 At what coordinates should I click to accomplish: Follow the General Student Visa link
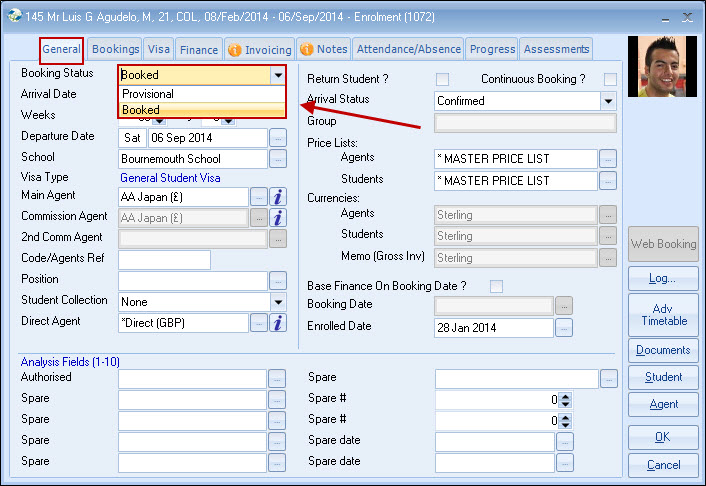coord(169,177)
